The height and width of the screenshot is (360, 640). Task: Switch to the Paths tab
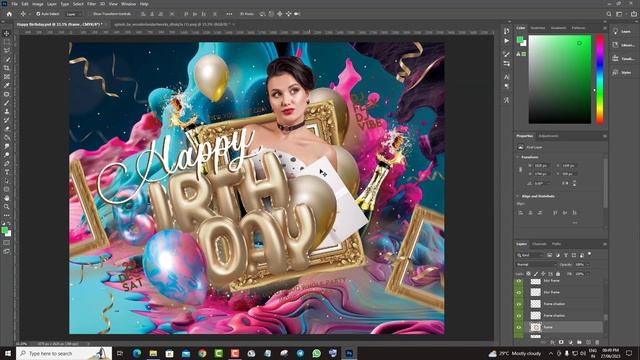[556, 244]
